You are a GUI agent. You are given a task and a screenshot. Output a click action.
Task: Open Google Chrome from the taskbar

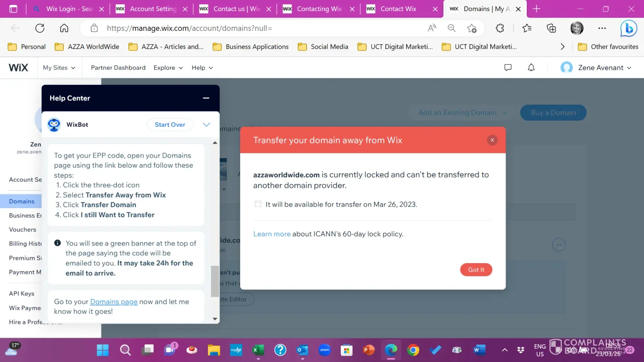coord(413,350)
